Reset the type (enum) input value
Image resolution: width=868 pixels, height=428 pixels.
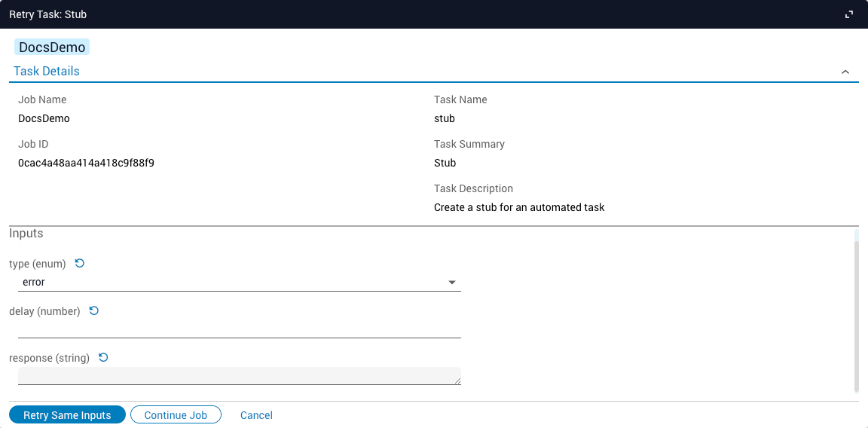point(80,264)
